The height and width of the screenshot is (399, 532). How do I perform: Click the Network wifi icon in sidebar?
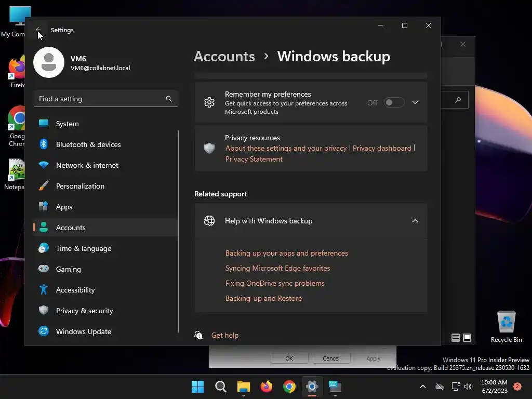coord(44,165)
